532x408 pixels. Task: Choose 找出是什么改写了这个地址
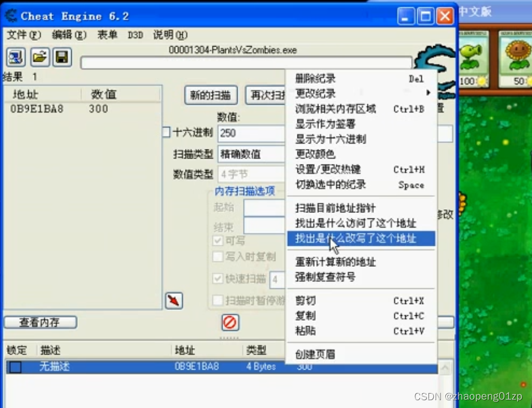[361, 239]
